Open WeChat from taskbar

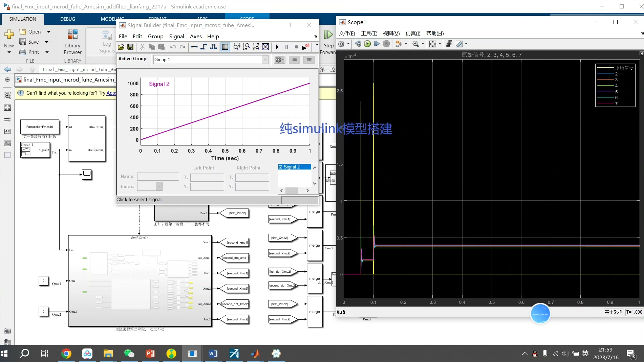[x=129, y=354]
